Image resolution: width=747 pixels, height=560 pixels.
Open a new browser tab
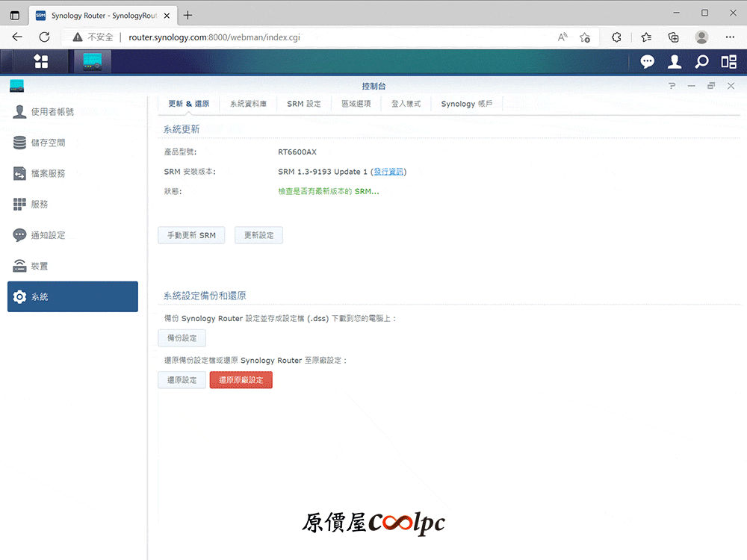coord(187,15)
